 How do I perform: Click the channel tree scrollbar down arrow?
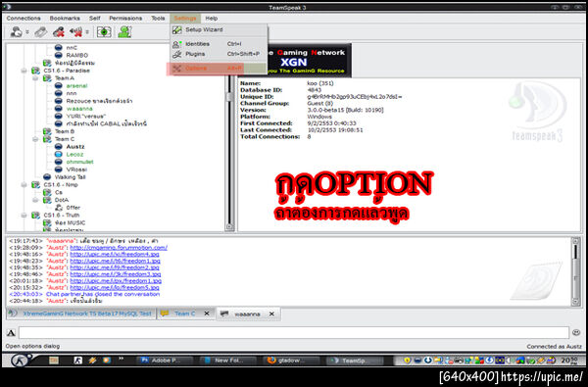click(229, 227)
